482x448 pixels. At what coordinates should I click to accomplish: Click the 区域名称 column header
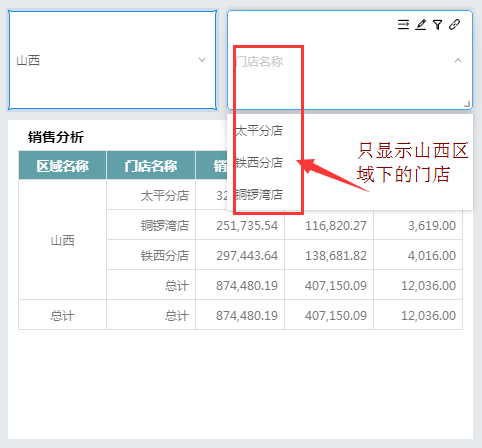tap(62, 165)
